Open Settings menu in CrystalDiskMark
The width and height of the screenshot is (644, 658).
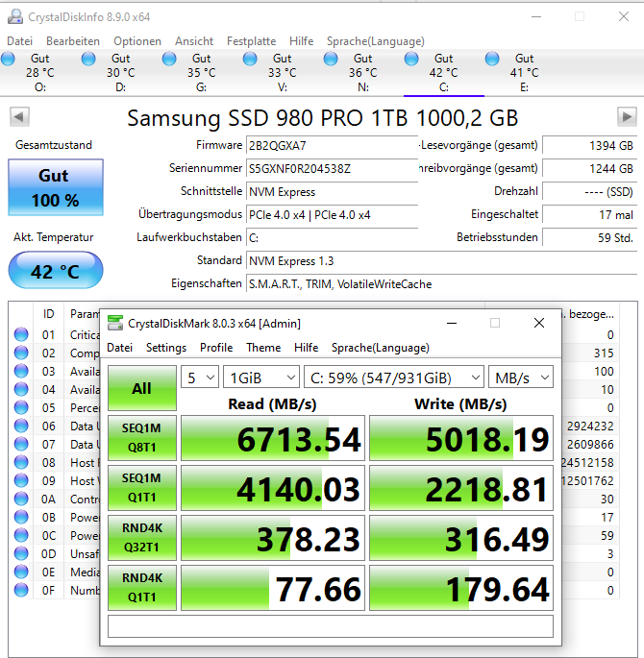pyautogui.click(x=166, y=348)
